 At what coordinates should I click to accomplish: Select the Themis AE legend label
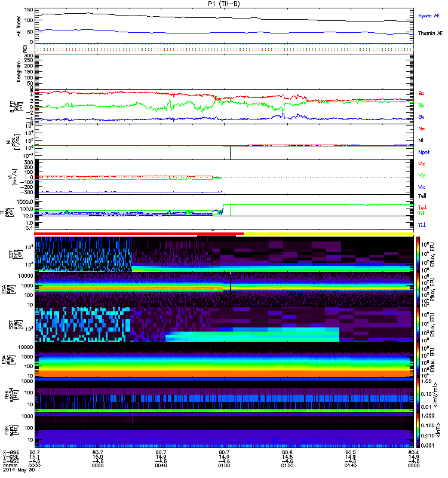point(429,34)
